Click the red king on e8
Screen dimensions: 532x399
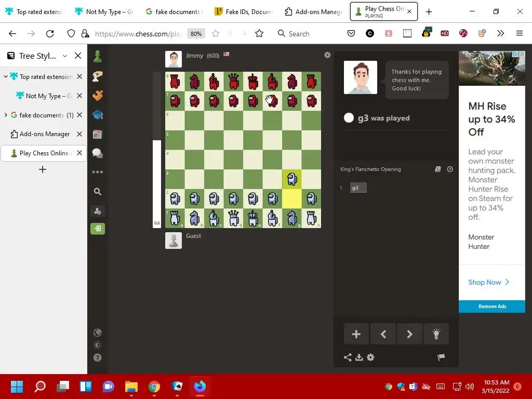point(253,82)
